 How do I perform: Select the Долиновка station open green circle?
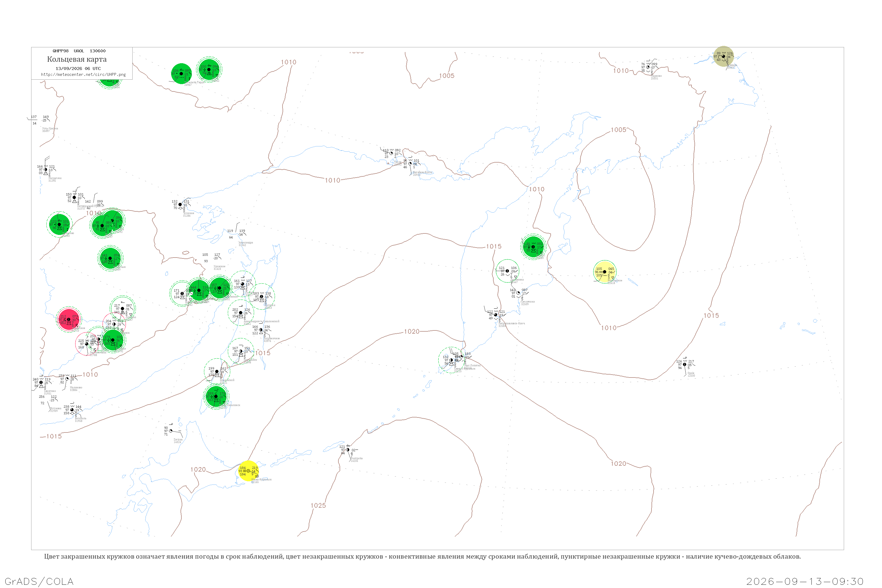(507, 271)
